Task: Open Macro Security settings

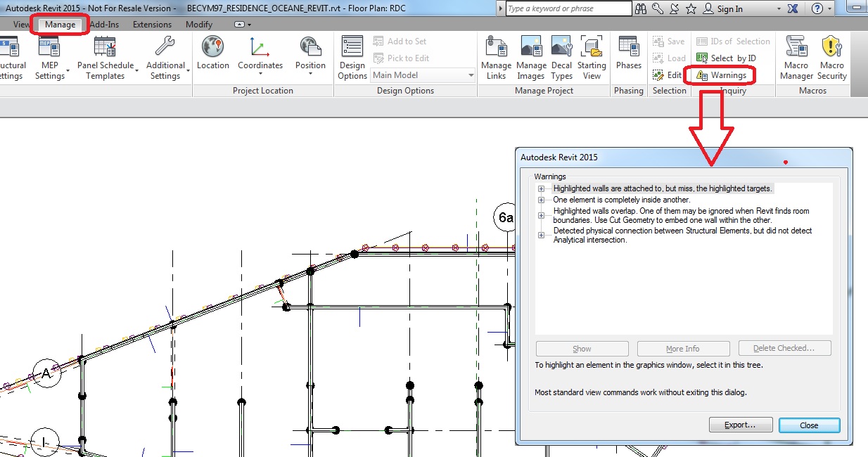Action: coord(832,56)
